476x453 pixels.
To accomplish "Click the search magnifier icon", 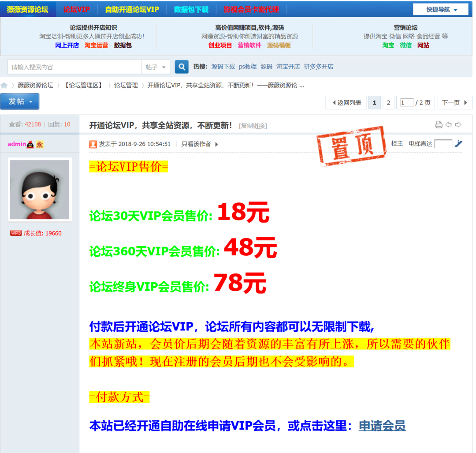I will pos(182,66).
